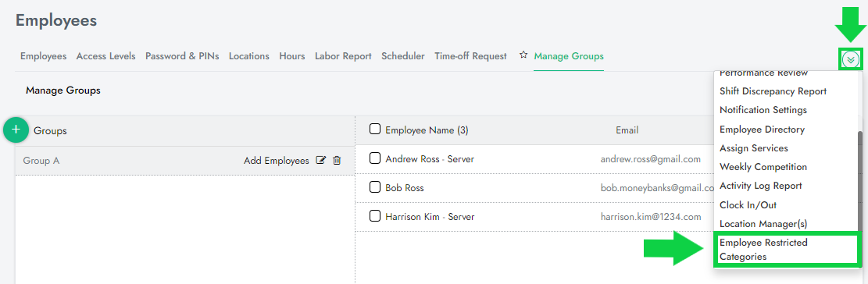Open Notification Settings from the dropdown menu
868x284 pixels.
click(x=763, y=110)
